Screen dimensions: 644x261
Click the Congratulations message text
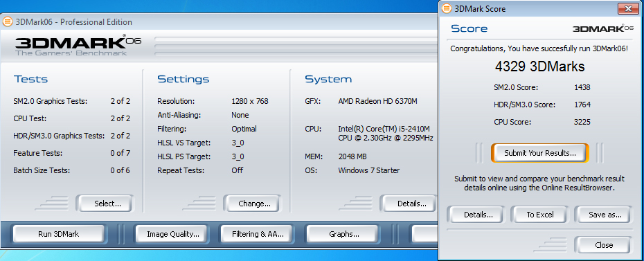point(539,48)
